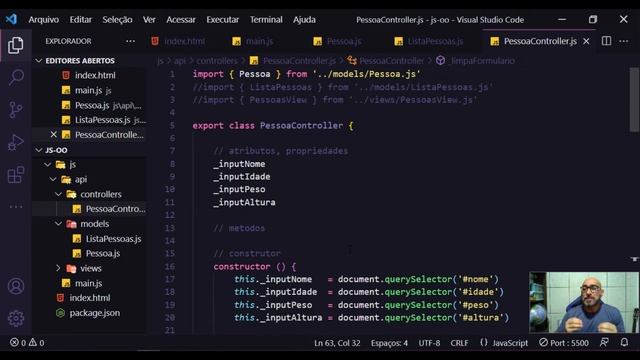Click the webcam video overlay
This screenshot has width=640, height=360.
click(x=584, y=302)
